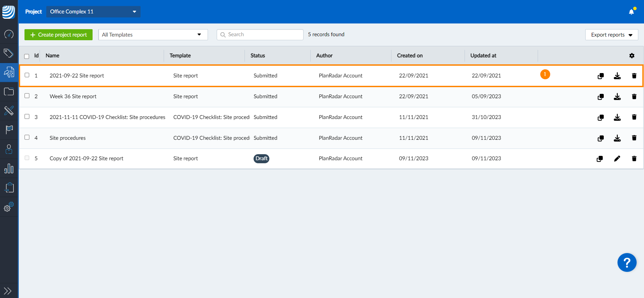Screen dimensions: 644x298
Task: Open the Office Complex 11 project dropdown
Action: point(93,12)
